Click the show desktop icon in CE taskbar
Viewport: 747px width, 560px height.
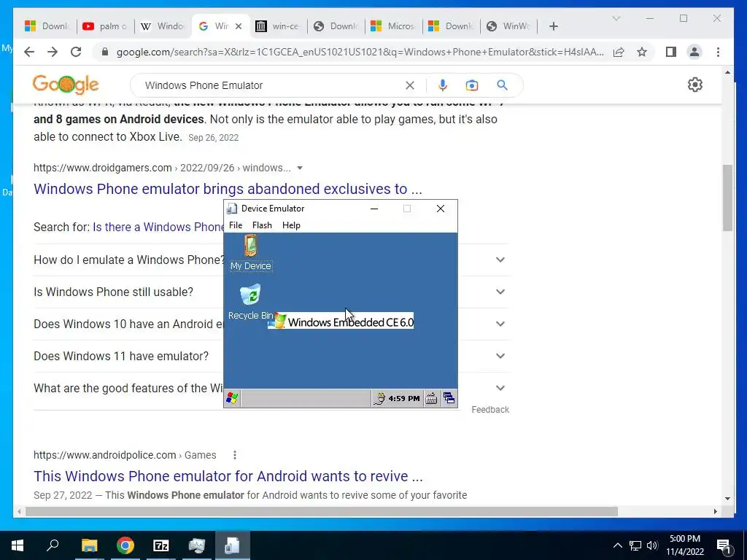point(449,398)
